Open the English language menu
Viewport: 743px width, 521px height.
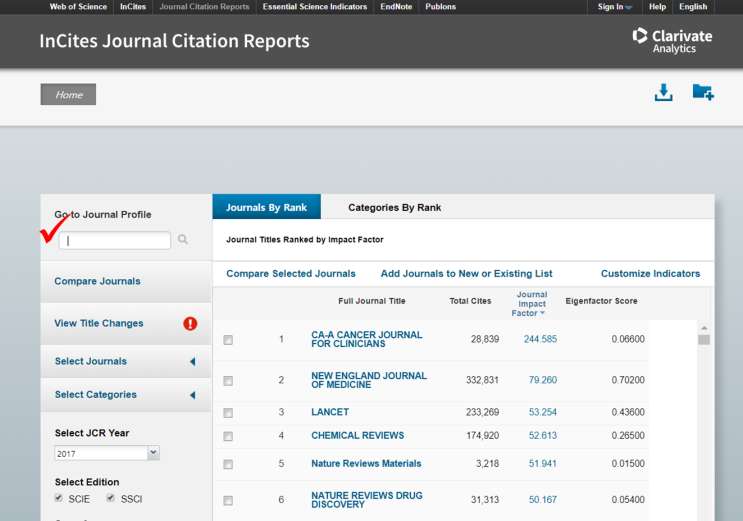coord(693,7)
